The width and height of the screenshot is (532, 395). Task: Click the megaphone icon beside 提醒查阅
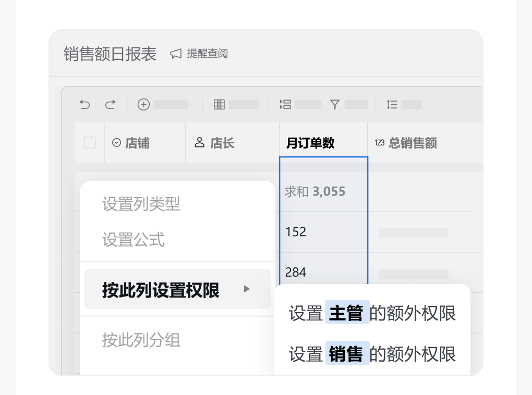(176, 54)
